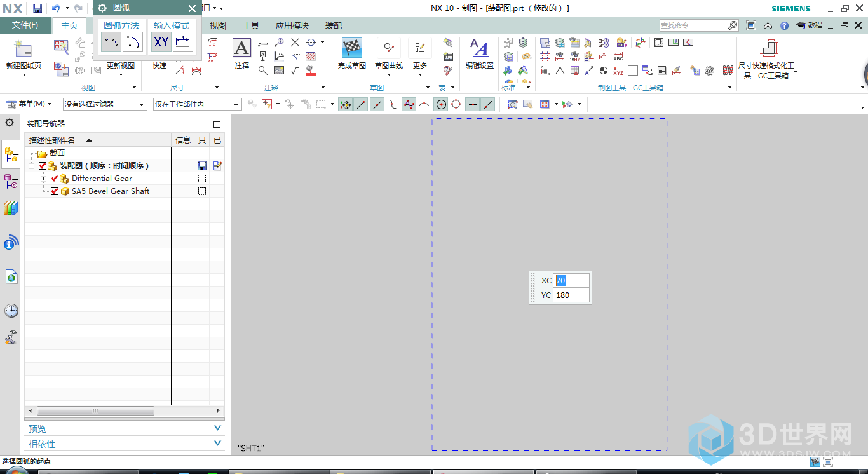Open 文件(F) file menu

(x=25, y=25)
